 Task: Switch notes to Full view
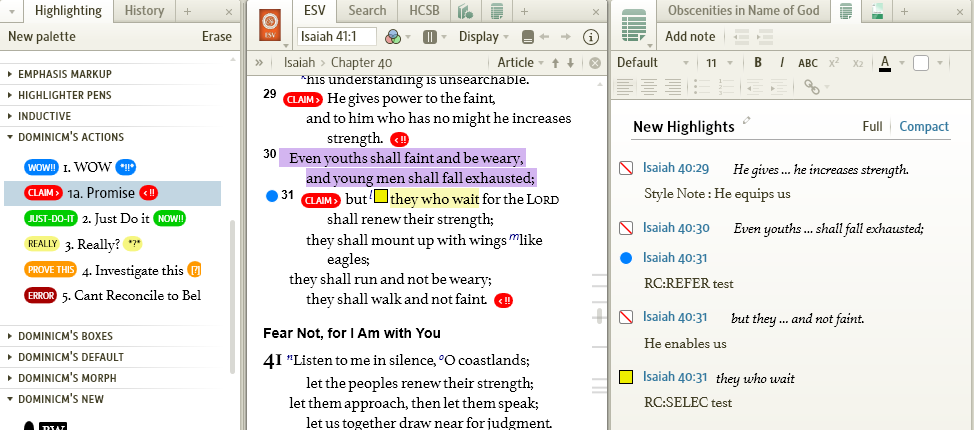pyautogui.click(x=872, y=126)
